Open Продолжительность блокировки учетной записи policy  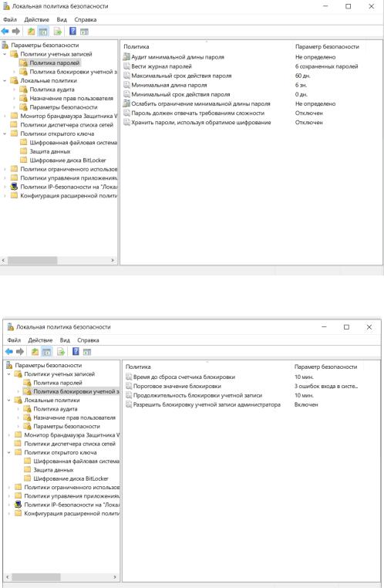198,395
